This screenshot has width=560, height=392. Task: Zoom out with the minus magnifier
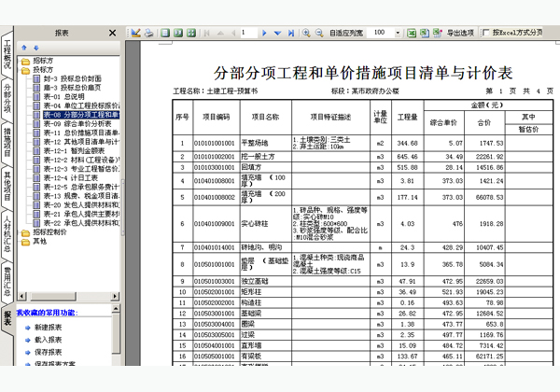tap(319, 33)
